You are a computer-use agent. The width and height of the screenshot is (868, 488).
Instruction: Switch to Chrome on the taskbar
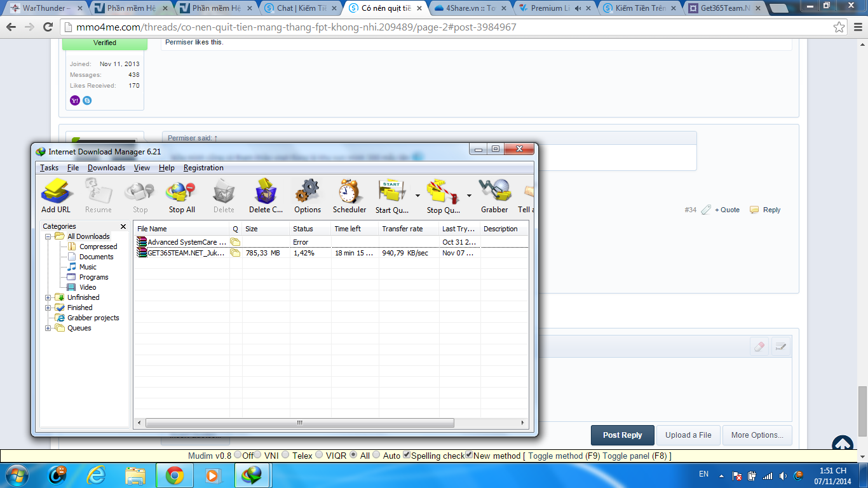[175, 475]
